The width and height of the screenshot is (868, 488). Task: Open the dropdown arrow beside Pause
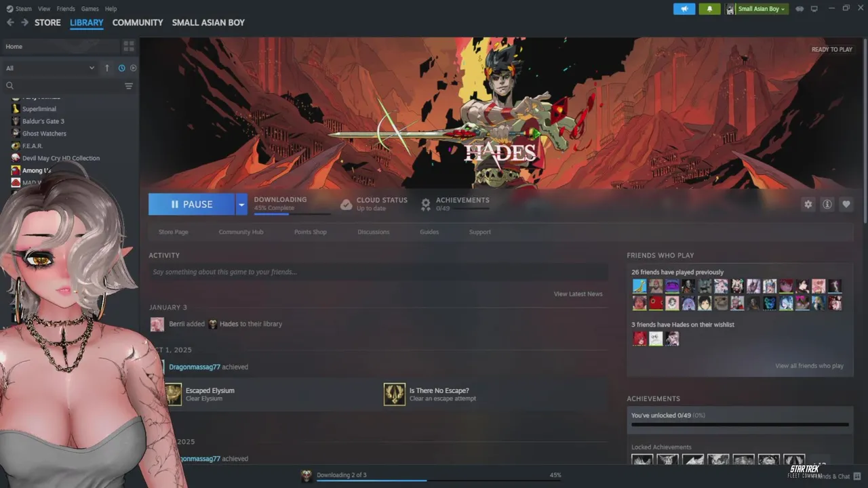pos(241,204)
